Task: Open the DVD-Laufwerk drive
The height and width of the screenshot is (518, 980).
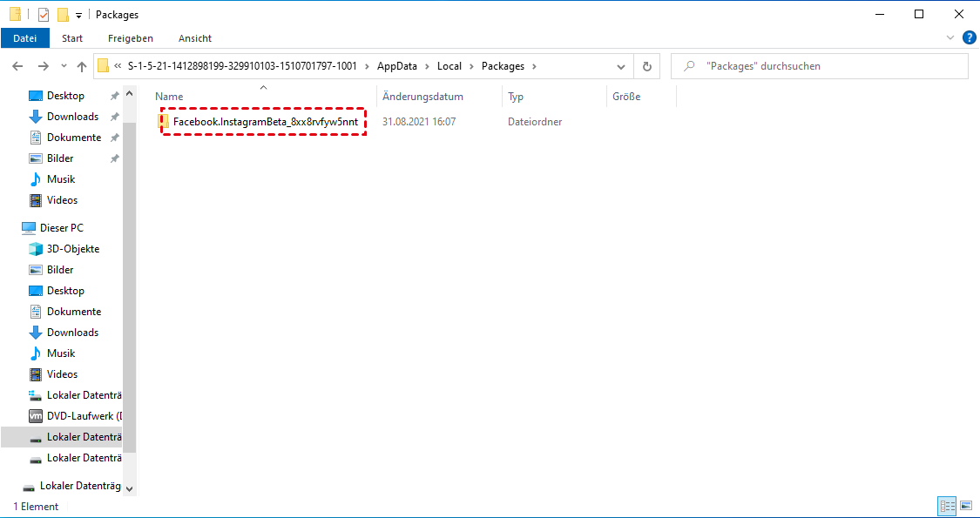Action: coord(84,416)
